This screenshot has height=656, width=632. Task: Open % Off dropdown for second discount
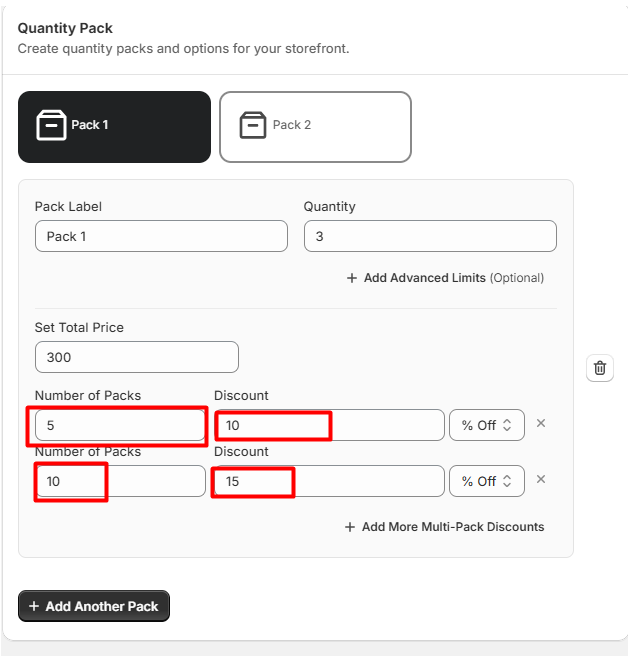486,481
